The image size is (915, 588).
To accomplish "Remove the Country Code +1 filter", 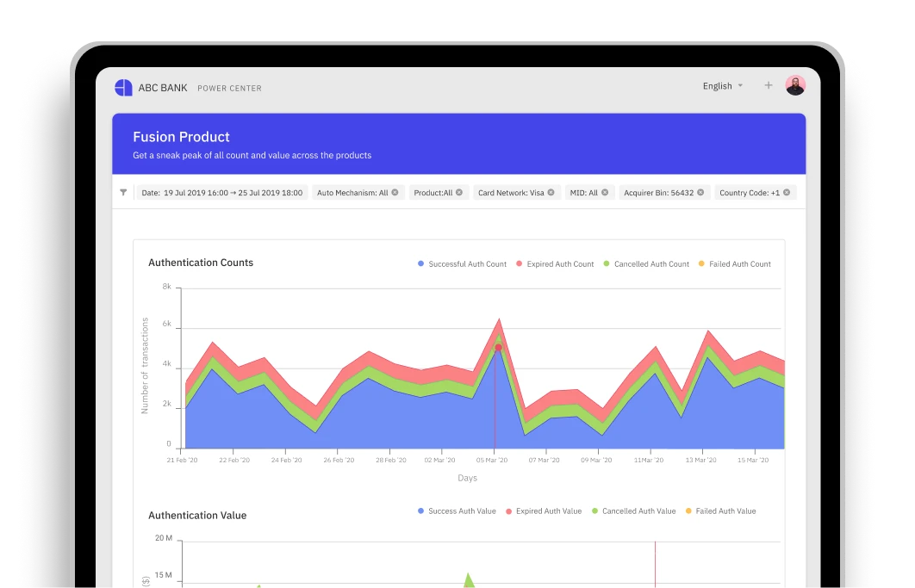I will (x=787, y=193).
